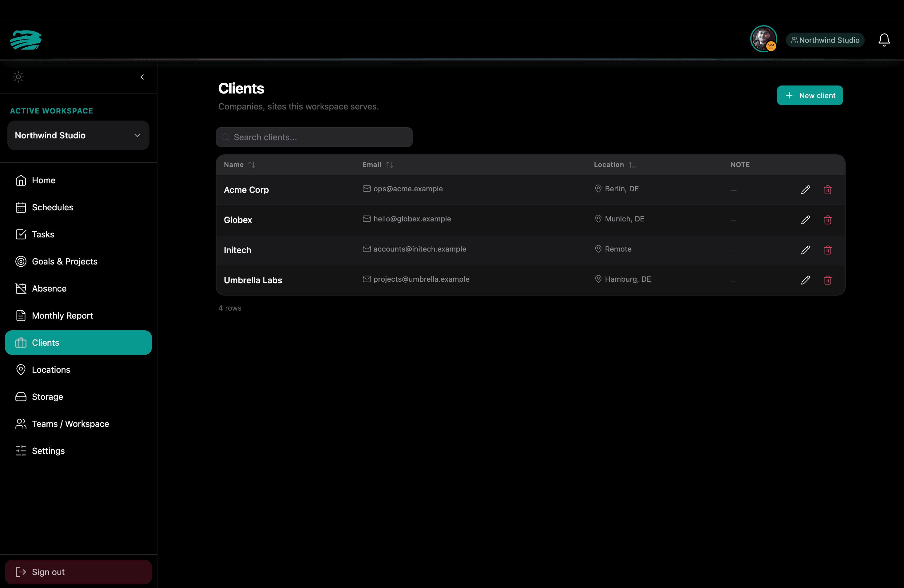Open Teams / Workspace page
The image size is (904, 588).
coord(78,423)
